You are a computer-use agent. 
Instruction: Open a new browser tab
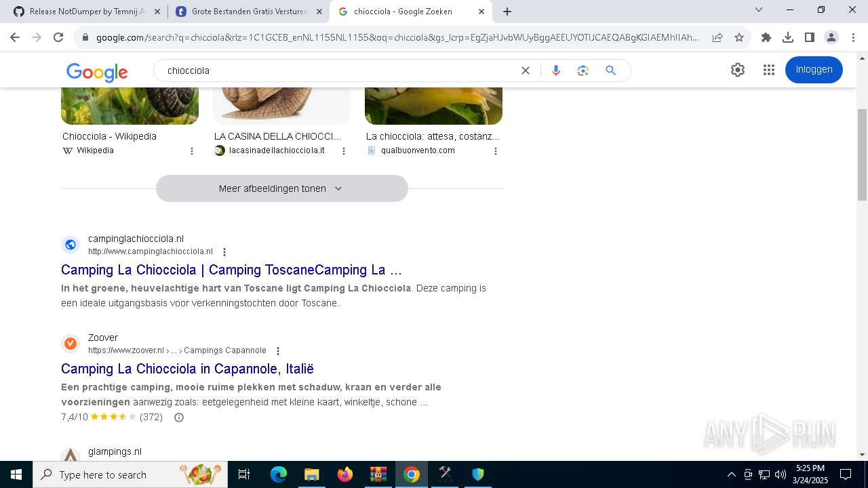507,12
